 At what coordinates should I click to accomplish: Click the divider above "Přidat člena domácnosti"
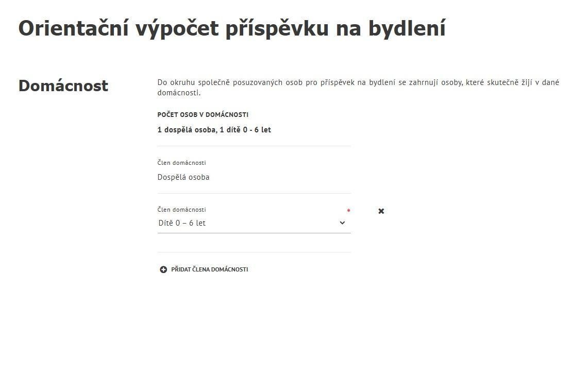254,252
